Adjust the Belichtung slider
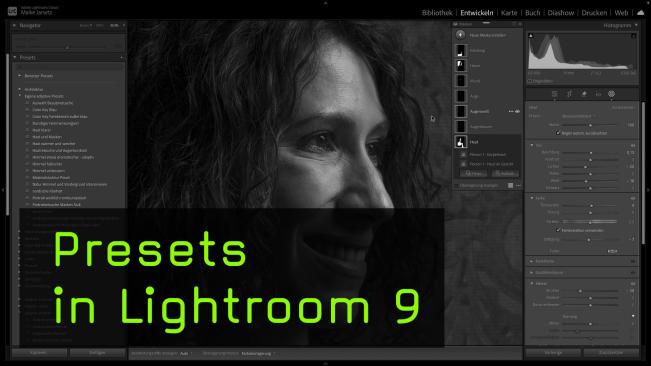This screenshot has width=651, height=366. coord(591,153)
